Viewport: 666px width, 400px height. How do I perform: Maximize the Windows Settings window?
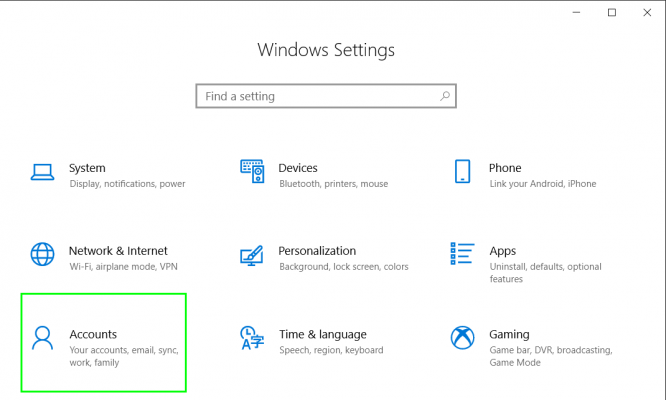coord(612,13)
